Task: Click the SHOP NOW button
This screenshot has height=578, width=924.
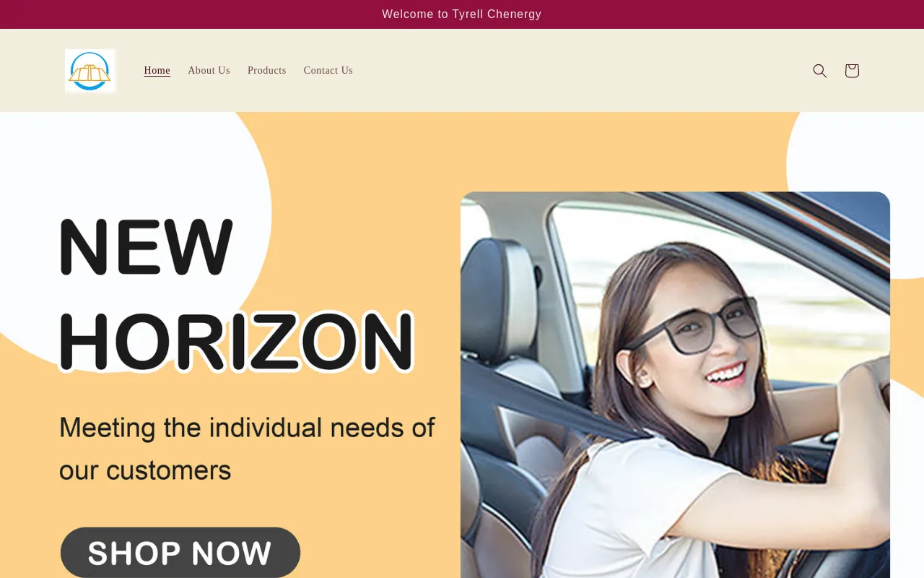Action: [180, 553]
